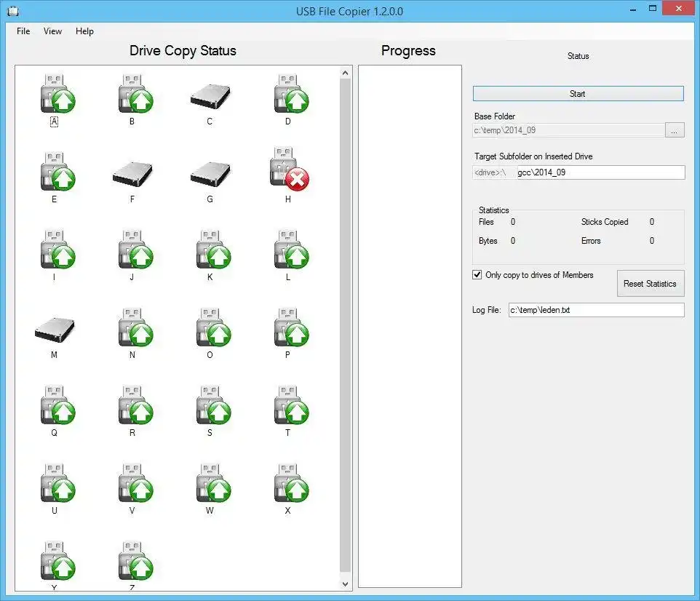
Task: Open the File menu
Action: tap(23, 31)
